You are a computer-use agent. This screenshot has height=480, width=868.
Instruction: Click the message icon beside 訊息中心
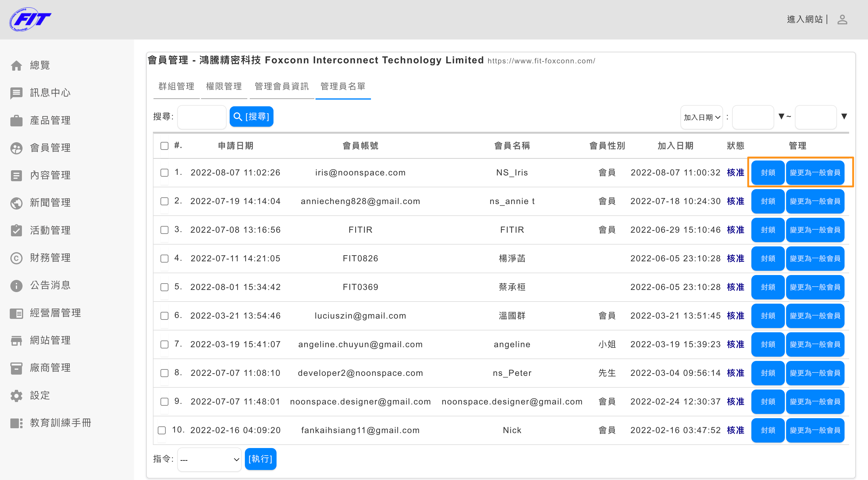pyautogui.click(x=16, y=93)
